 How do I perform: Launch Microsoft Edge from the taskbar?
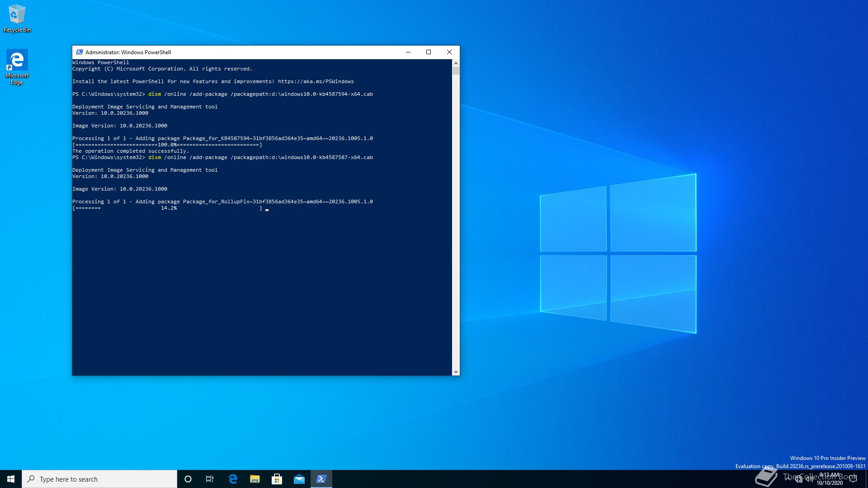click(x=233, y=479)
